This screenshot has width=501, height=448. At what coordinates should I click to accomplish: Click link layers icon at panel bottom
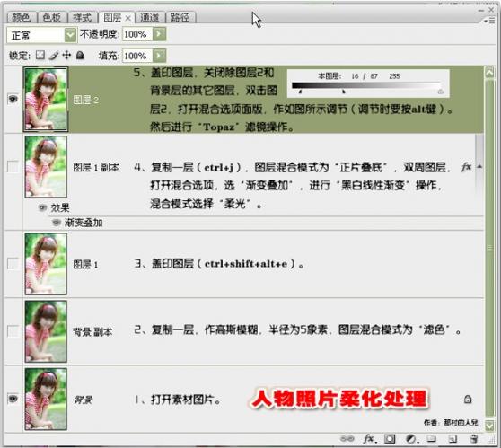347,439
